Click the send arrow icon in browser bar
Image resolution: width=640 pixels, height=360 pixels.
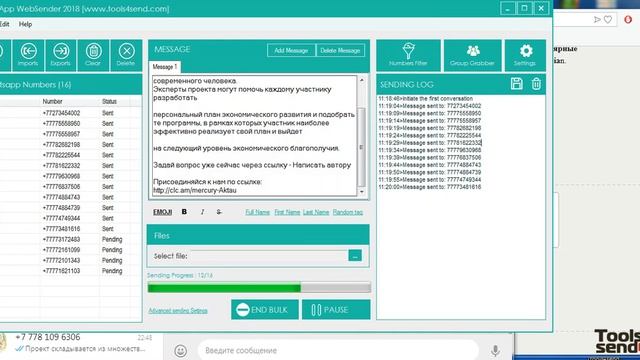(597, 19)
